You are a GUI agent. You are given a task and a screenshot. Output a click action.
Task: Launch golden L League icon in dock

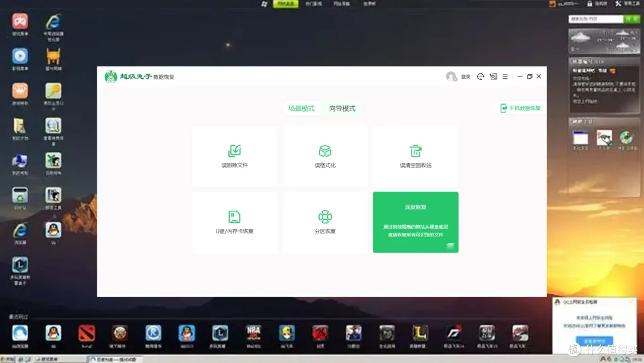pos(420,333)
